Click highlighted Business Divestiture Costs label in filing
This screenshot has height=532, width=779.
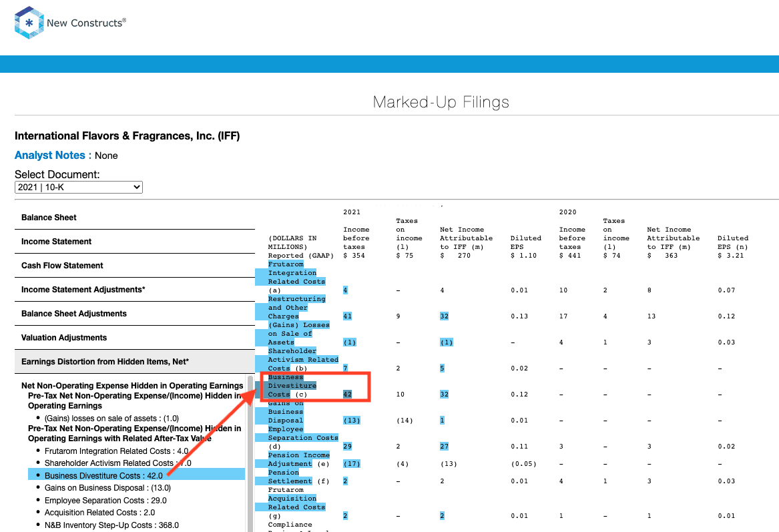[x=292, y=385]
